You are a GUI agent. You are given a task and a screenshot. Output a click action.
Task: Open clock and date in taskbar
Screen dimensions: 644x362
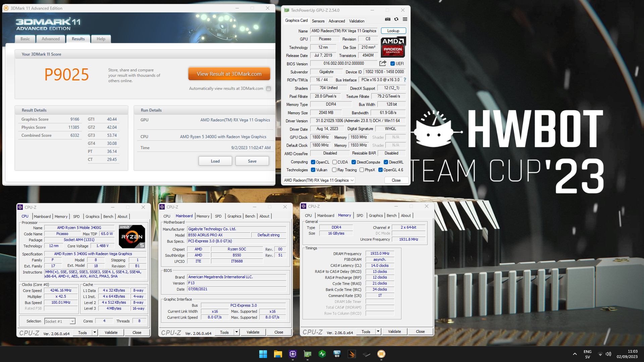click(627, 354)
